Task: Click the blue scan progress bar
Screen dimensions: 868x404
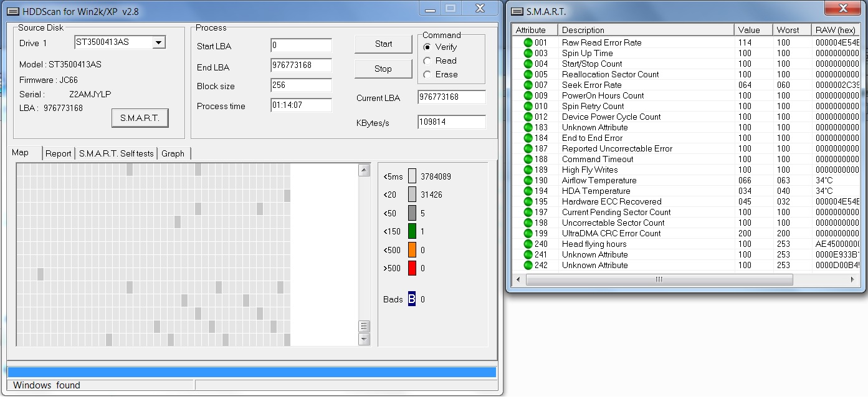Action: point(252,372)
